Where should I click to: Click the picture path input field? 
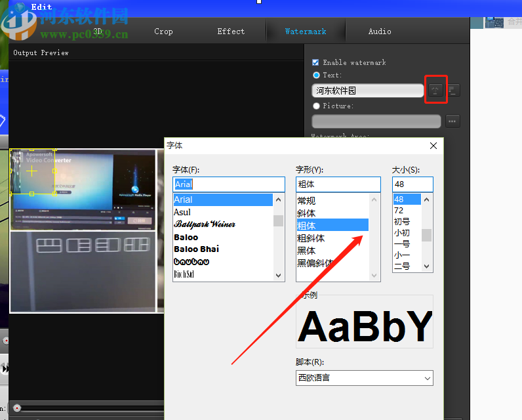point(376,121)
